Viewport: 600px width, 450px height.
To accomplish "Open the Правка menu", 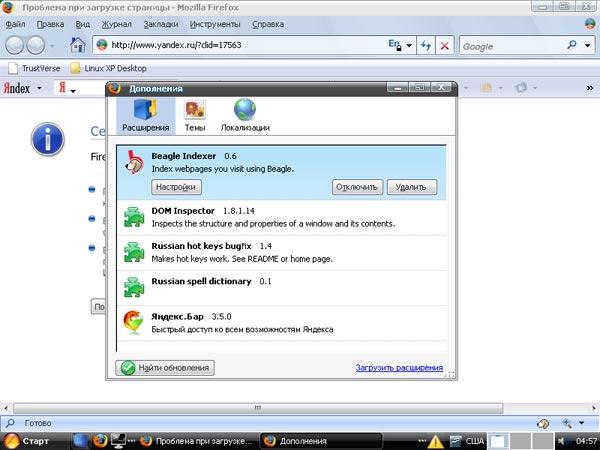I will point(50,24).
